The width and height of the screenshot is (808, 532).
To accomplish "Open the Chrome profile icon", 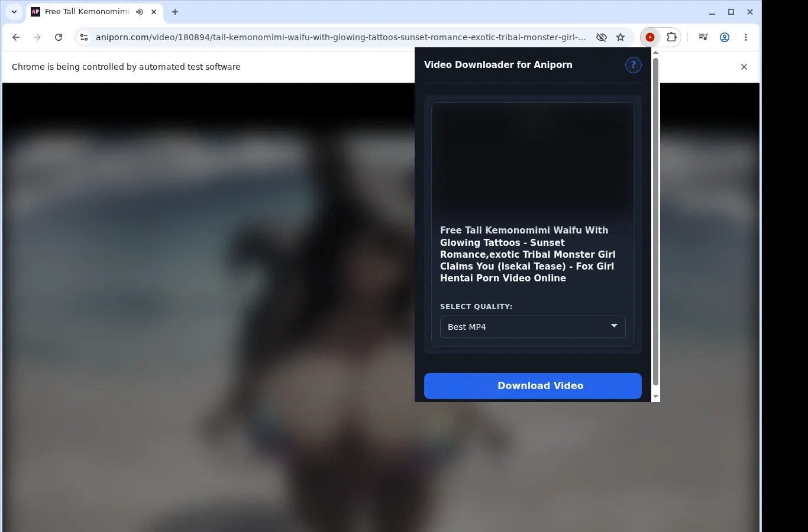I will coord(725,37).
